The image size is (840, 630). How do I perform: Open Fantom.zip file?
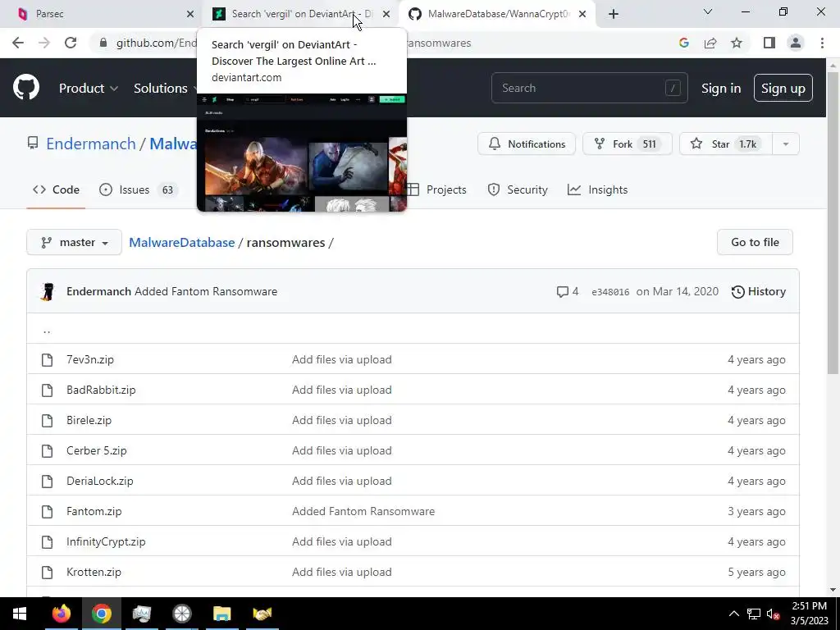point(94,512)
